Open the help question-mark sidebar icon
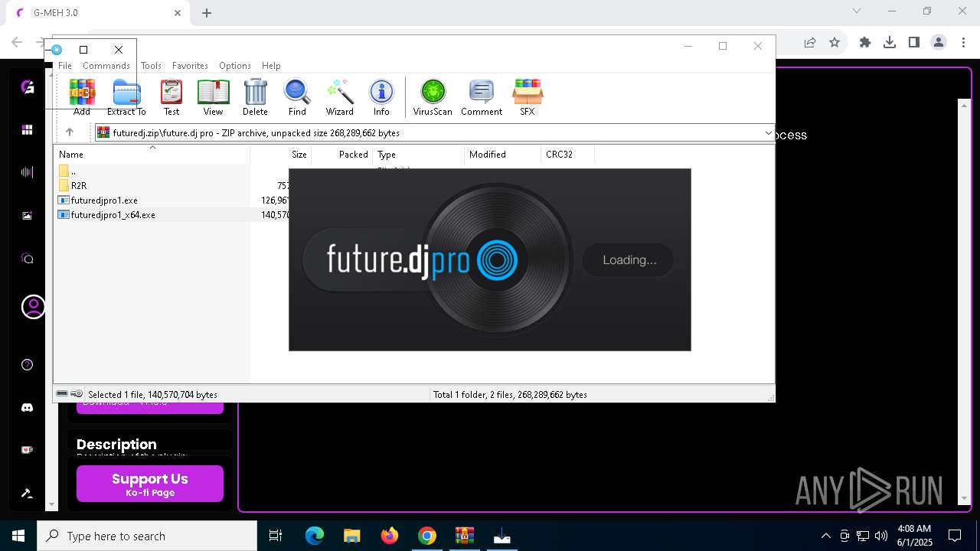The height and width of the screenshot is (551, 980). (28, 364)
